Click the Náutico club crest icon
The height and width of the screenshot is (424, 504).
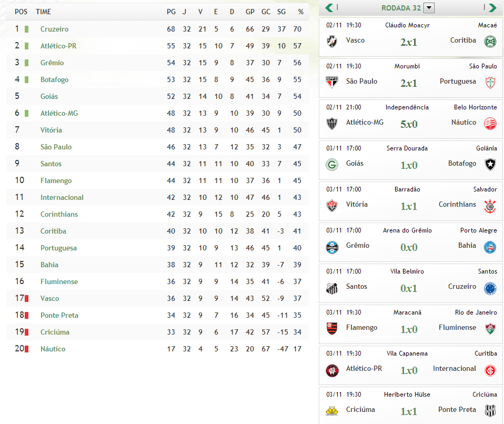click(490, 123)
